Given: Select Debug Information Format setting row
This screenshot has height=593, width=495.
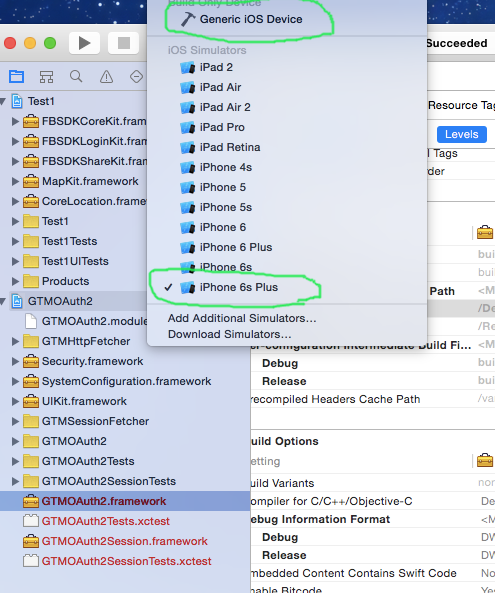Looking at the screenshot, I should [373, 519].
